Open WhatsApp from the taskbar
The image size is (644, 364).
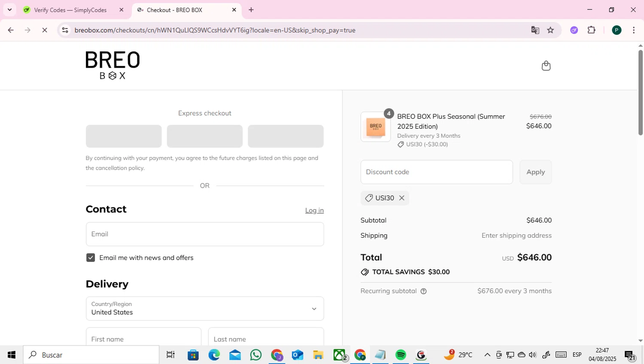[x=256, y=355]
